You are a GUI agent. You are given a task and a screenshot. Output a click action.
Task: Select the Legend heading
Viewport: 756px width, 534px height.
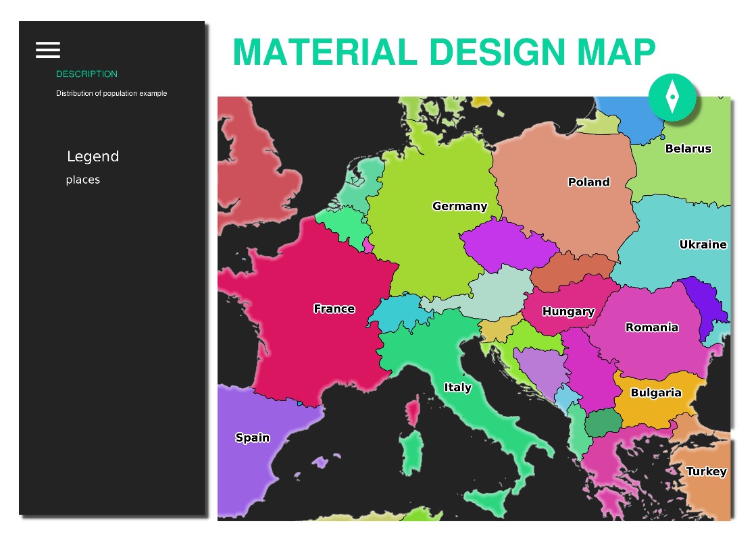click(x=93, y=157)
